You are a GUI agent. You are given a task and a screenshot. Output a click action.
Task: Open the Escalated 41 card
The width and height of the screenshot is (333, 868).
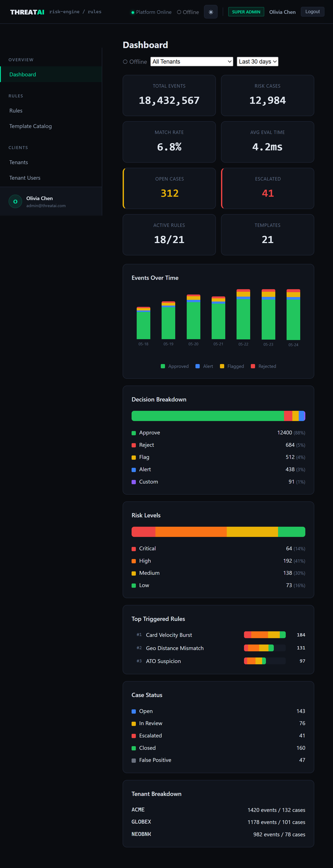tap(267, 188)
